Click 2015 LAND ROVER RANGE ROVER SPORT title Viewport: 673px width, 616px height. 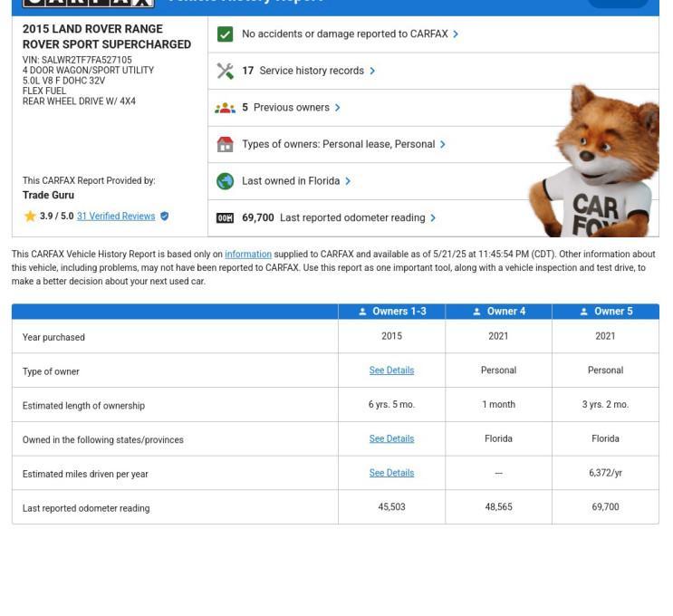click(107, 36)
